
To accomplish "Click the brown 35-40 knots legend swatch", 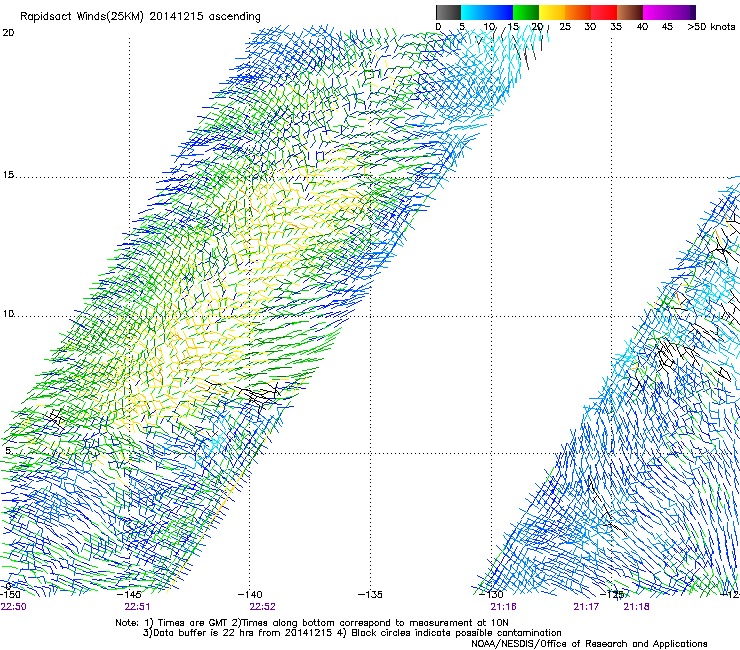I will [630, 12].
